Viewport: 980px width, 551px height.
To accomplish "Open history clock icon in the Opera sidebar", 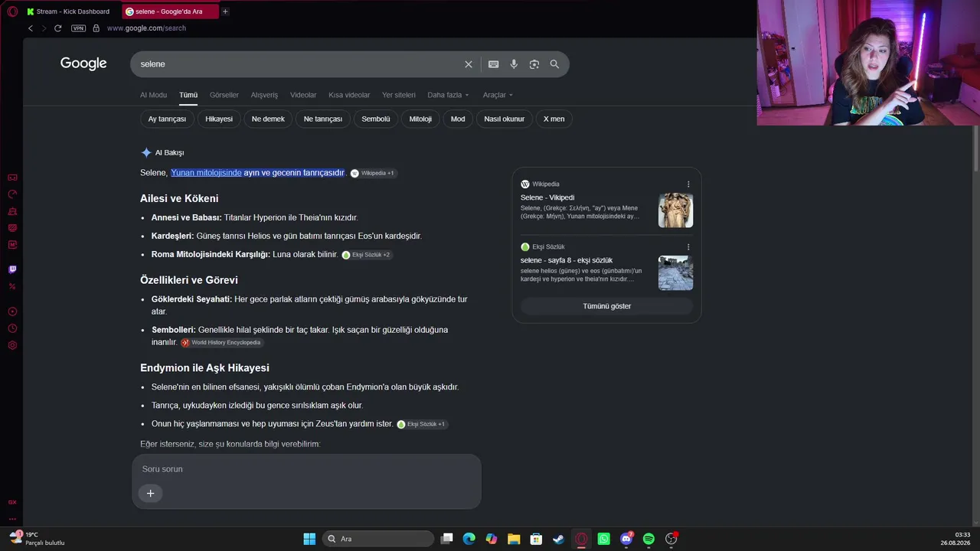I will (12, 328).
